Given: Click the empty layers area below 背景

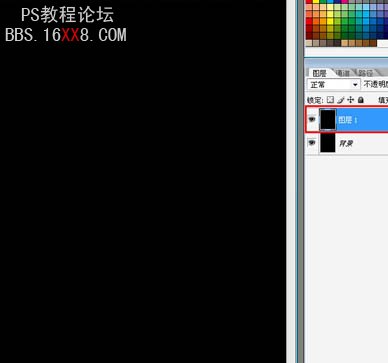Looking at the screenshot, I should tap(347, 257).
